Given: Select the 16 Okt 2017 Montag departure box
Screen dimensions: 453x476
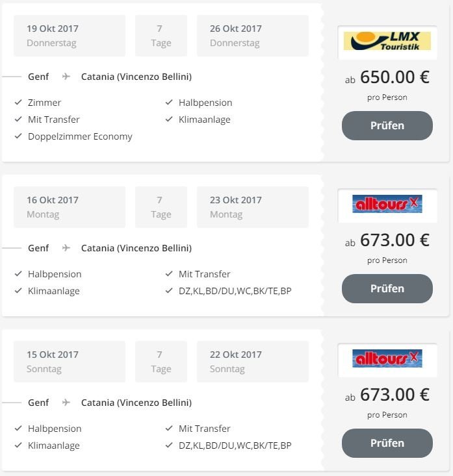Looking at the screenshot, I should click(70, 207).
